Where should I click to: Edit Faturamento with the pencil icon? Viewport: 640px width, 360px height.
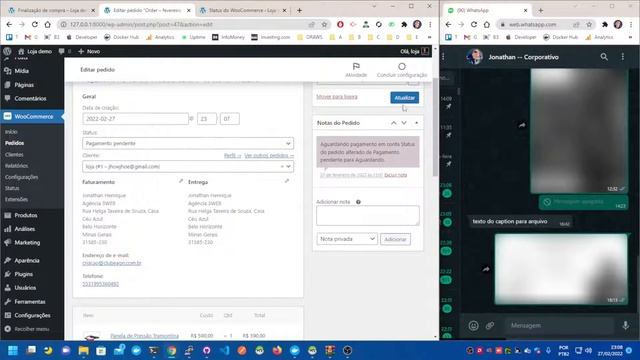point(181,181)
